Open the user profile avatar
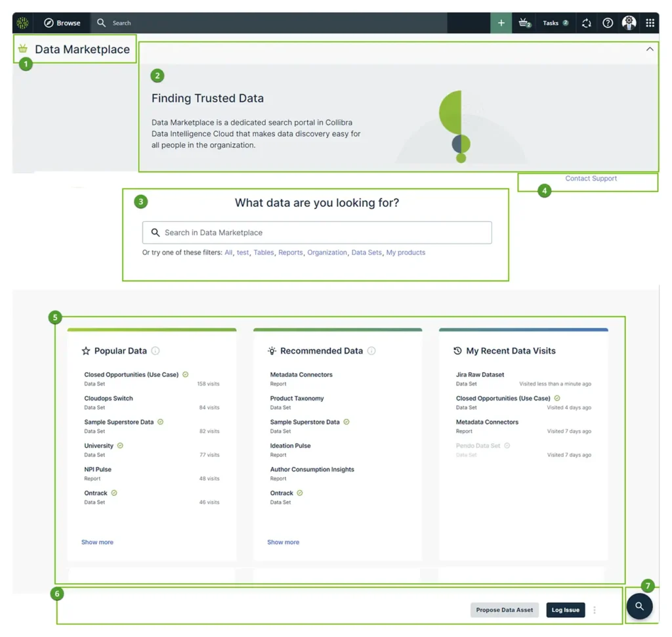The height and width of the screenshot is (637, 672). click(629, 23)
